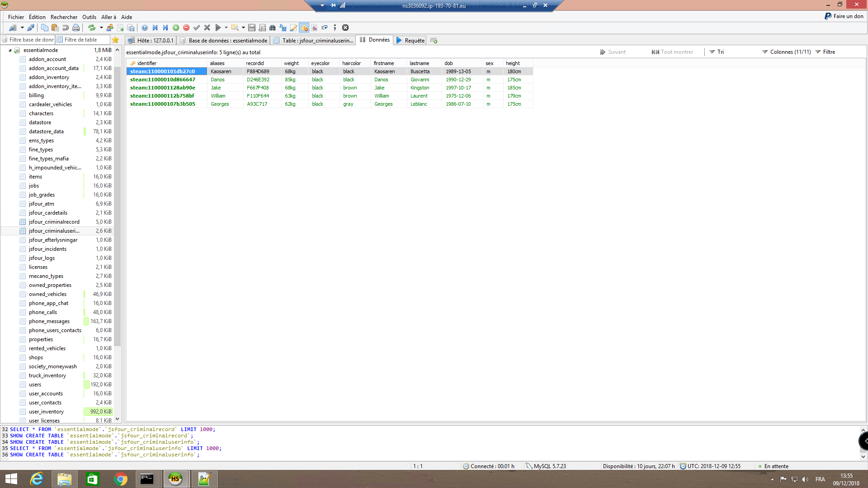This screenshot has height=488, width=868.
Task: Cancel editing with the X icon
Action: (207, 28)
